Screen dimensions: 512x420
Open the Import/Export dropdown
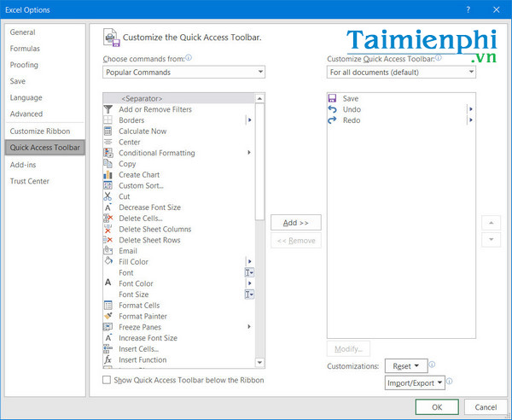(x=415, y=382)
